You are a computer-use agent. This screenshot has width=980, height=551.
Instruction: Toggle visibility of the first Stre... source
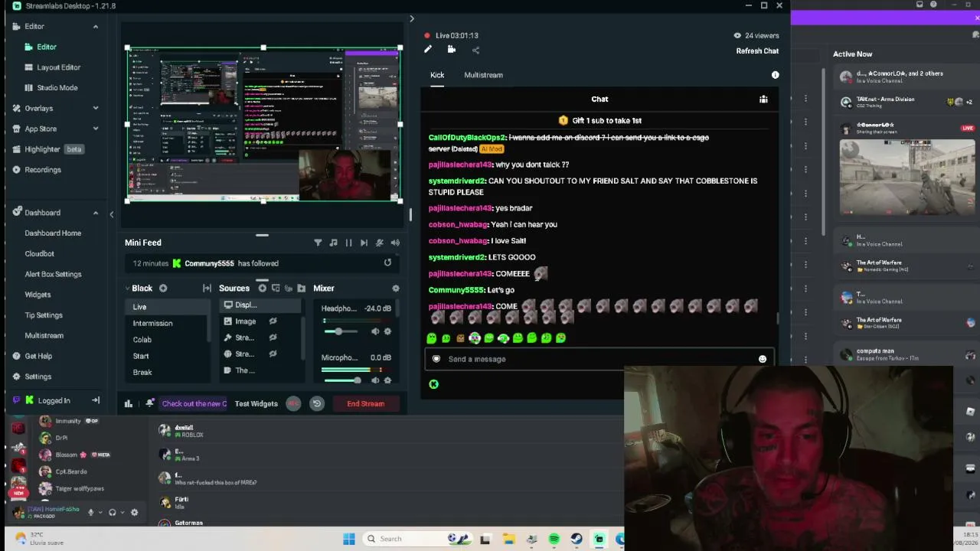273,337
